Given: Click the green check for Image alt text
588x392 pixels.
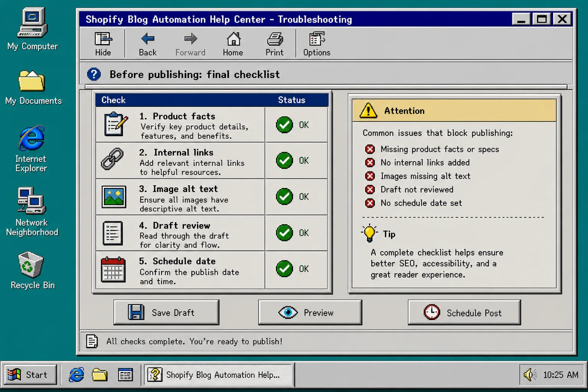Looking at the screenshot, I should point(284,196).
